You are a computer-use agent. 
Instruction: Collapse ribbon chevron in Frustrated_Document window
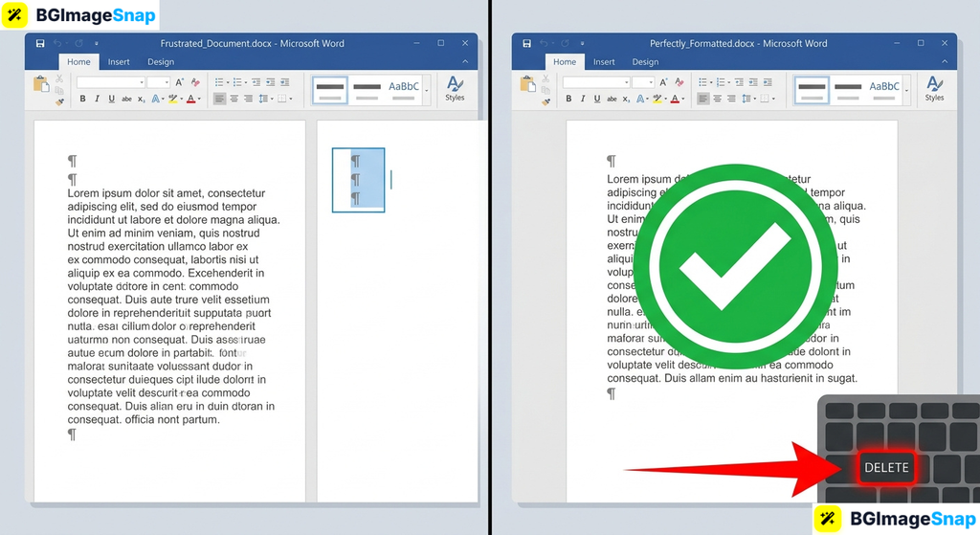(465, 62)
